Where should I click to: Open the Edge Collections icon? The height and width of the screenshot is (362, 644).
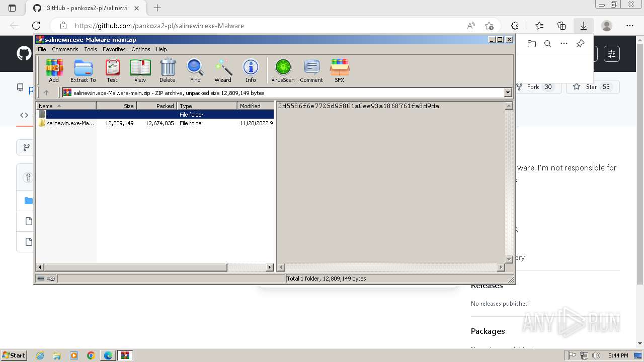561,26
